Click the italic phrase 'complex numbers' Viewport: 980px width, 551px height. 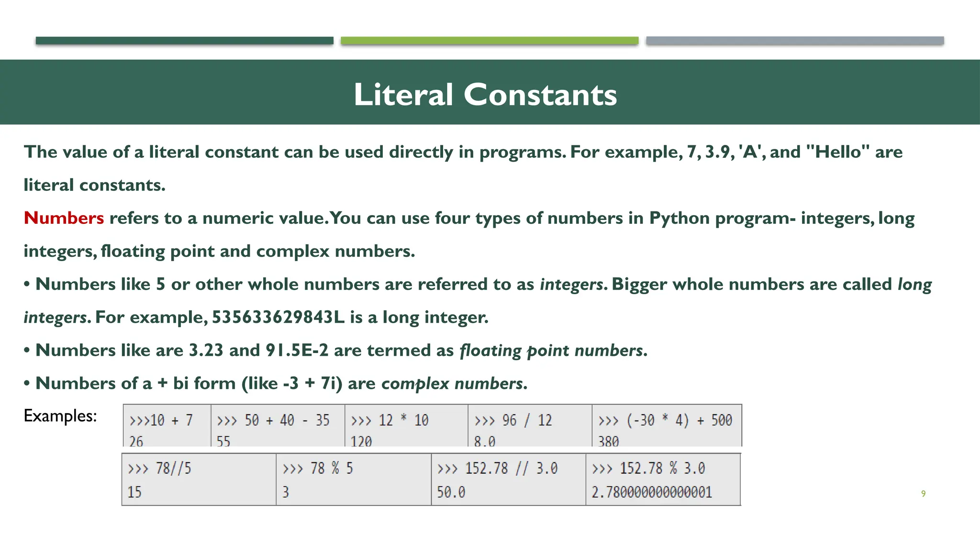pos(452,384)
